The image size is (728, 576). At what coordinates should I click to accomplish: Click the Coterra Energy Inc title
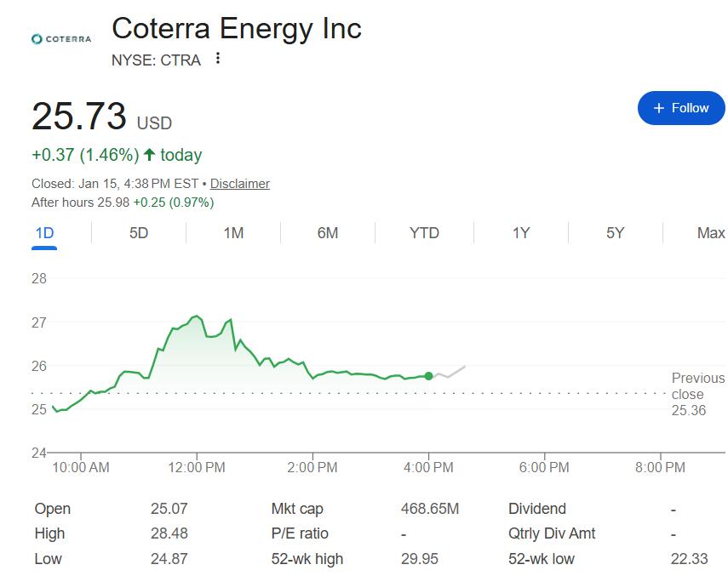237,28
